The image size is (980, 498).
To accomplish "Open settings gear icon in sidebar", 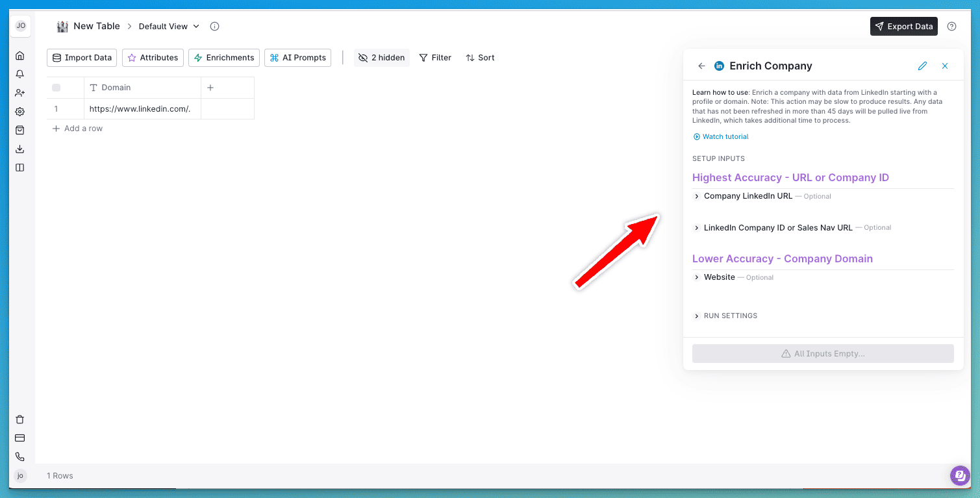I will pos(20,112).
